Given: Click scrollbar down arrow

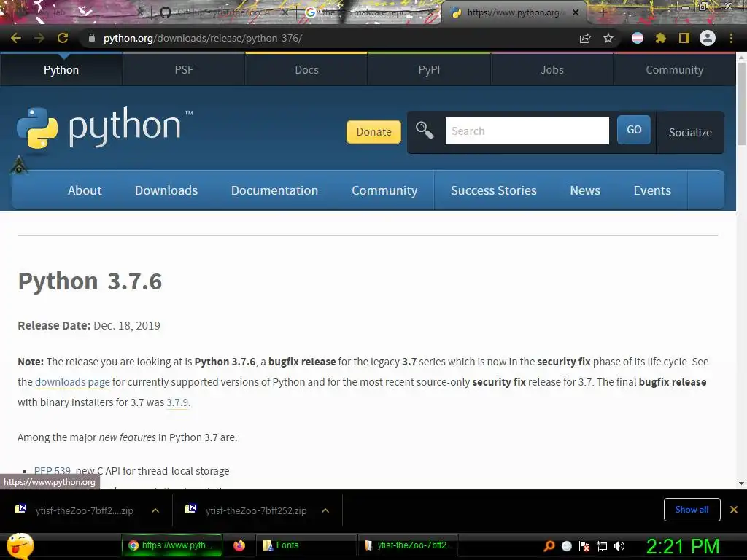Looking at the screenshot, I should click(741, 483).
